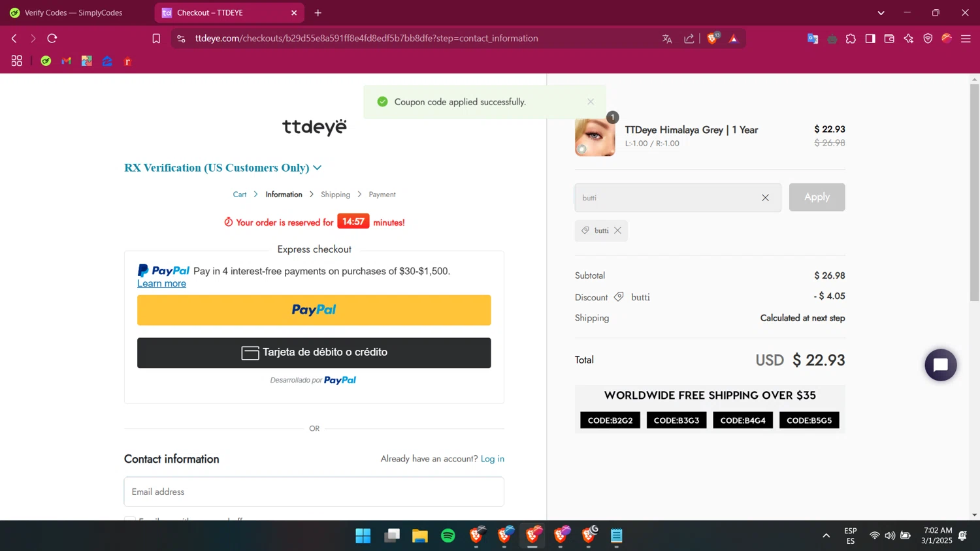The image size is (980, 551).
Task: Open Spotify from the taskbar
Action: point(448,536)
